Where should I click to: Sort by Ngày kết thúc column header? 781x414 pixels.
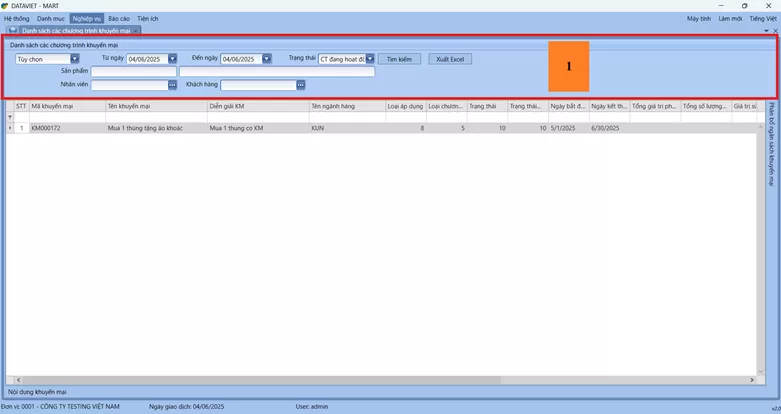coord(610,106)
